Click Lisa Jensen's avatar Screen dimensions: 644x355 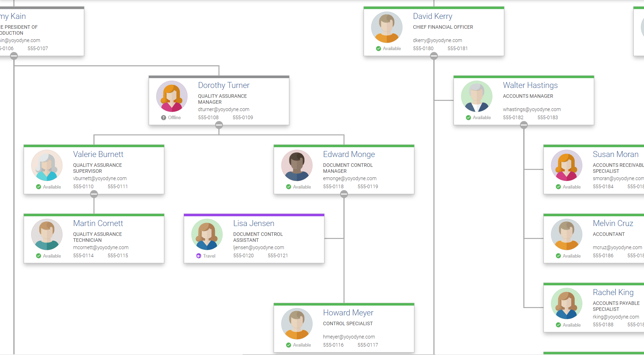(x=207, y=234)
